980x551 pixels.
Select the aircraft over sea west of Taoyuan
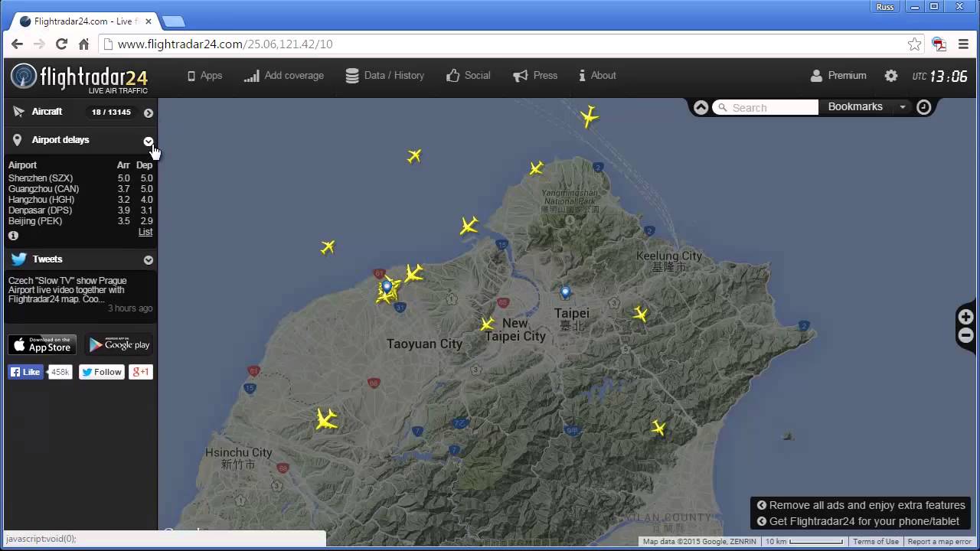tap(328, 247)
